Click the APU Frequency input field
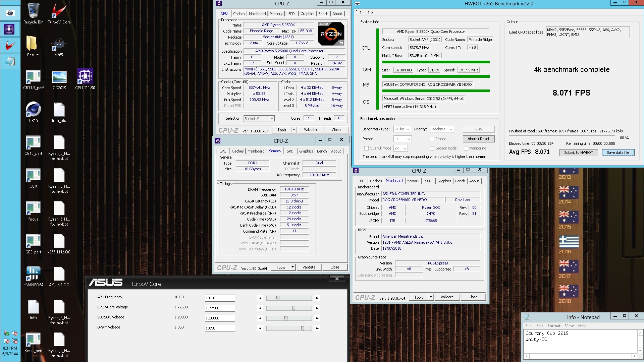Image resolution: width=644 pixels, height=362 pixels. (x=220, y=298)
